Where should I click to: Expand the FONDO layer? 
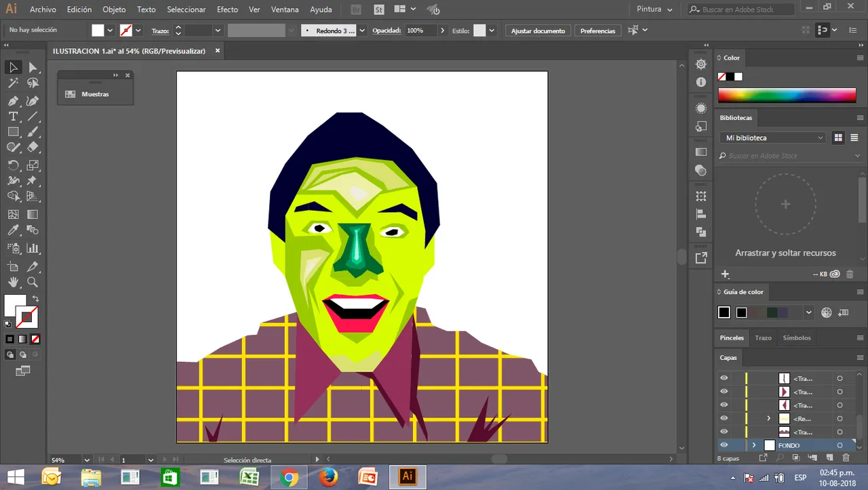pyautogui.click(x=754, y=445)
